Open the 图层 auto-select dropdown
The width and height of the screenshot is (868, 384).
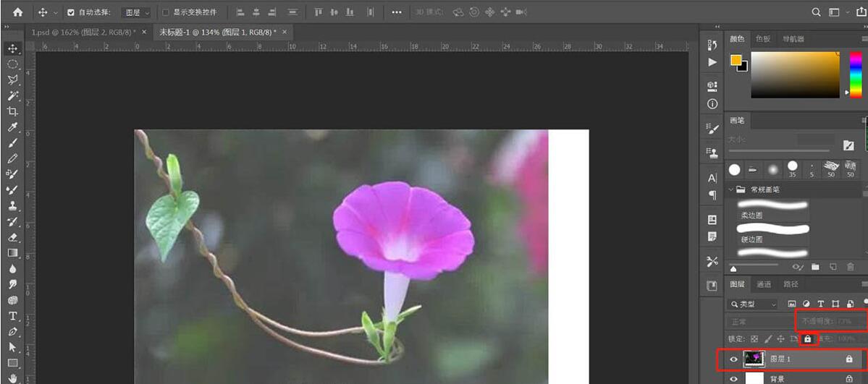[137, 12]
